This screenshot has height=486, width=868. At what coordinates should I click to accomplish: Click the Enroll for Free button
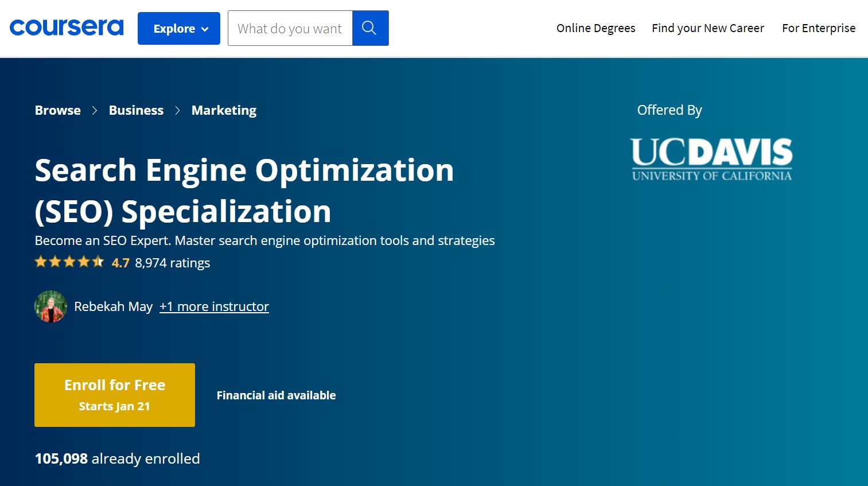point(114,394)
